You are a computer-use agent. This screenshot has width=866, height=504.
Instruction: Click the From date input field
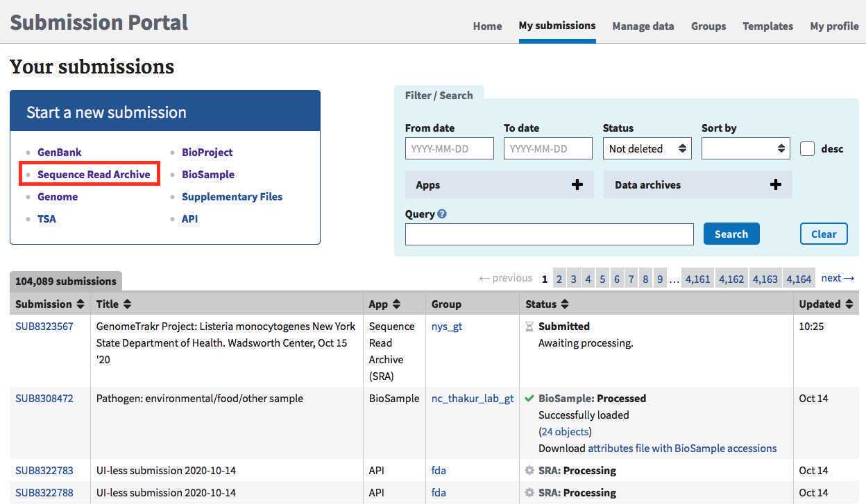click(x=450, y=148)
